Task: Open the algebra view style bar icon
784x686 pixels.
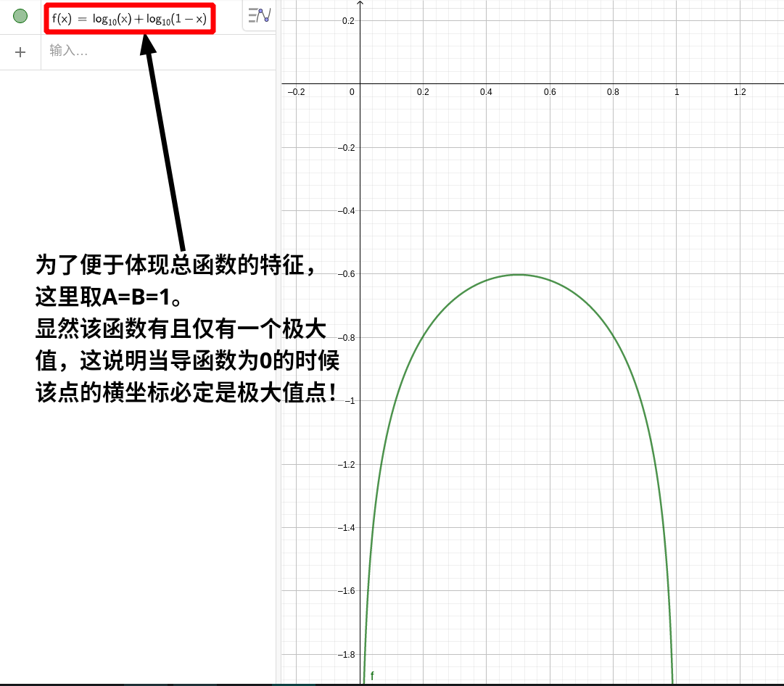Action: [x=260, y=15]
